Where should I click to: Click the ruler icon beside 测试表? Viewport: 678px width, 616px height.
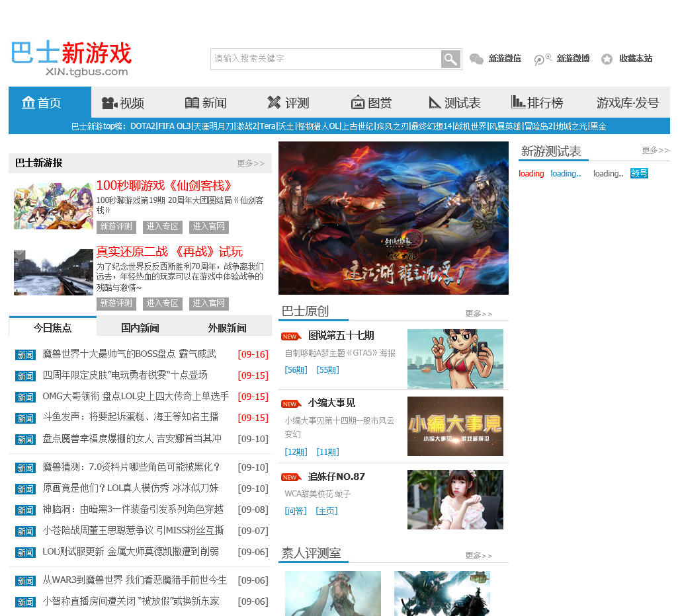click(435, 102)
